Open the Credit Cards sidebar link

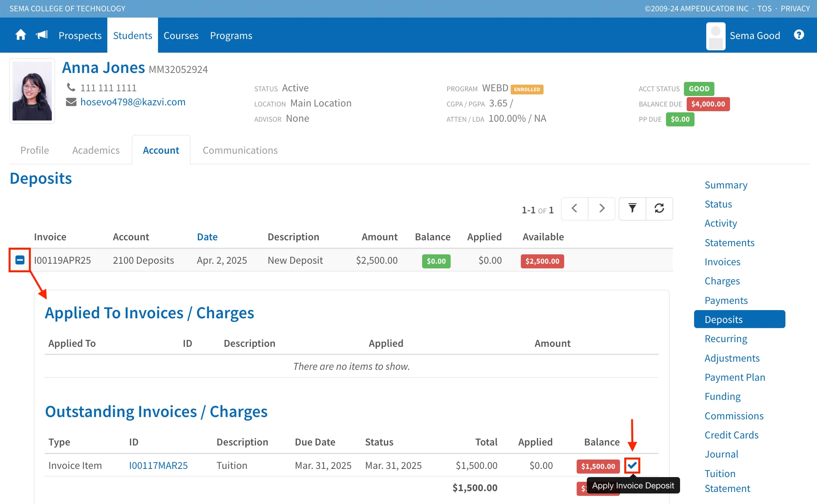(x=731, y=435)
